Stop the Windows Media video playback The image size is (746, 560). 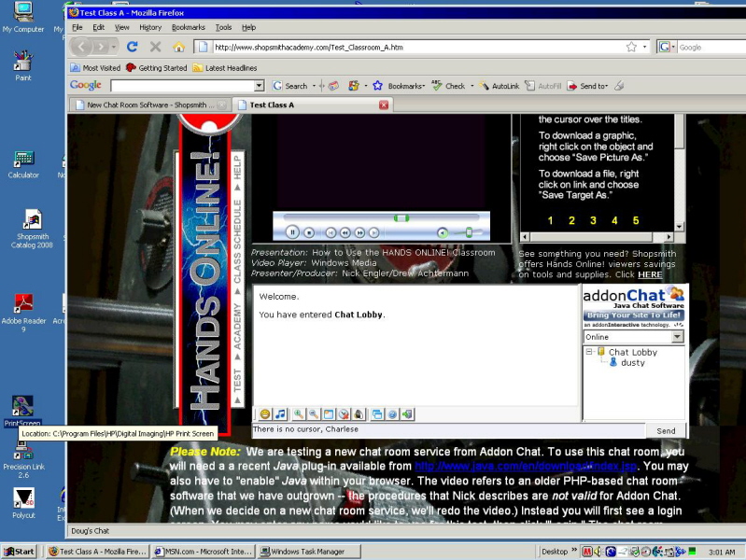point(309,232)
